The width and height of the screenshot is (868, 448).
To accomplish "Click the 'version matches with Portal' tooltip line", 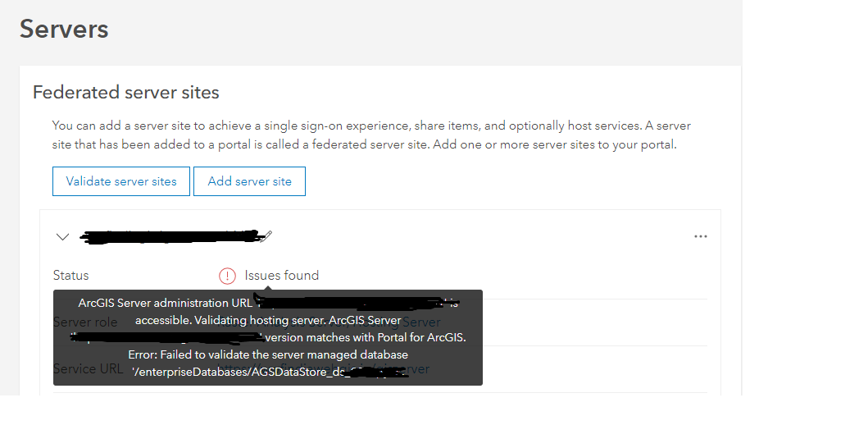I will (x=366, y=337).
